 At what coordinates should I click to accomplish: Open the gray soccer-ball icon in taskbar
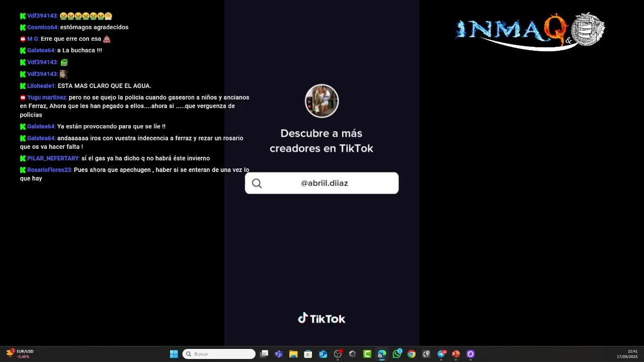[426, 354]
